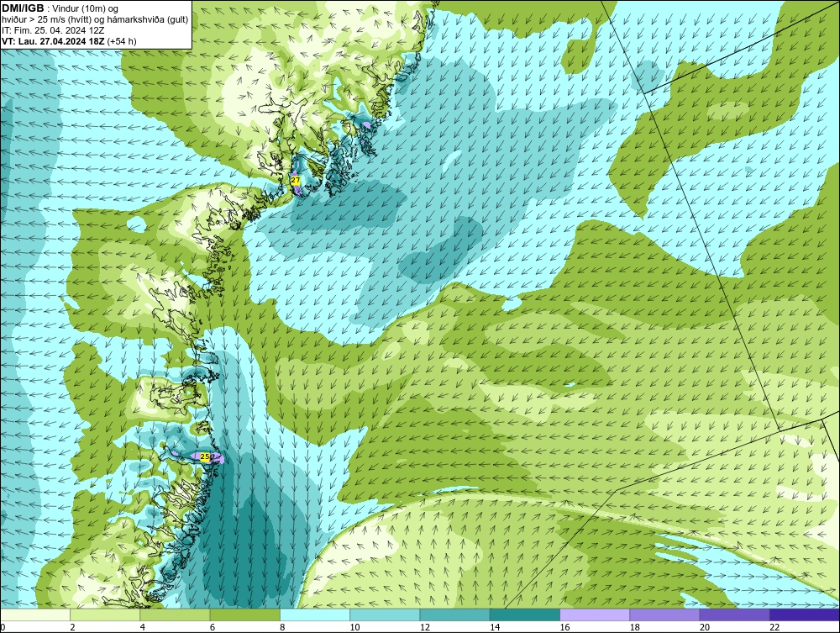This screenshot has height=633, width=840.
Task: Click the yellow gust label 27
Action: click(x=296, y=181)
